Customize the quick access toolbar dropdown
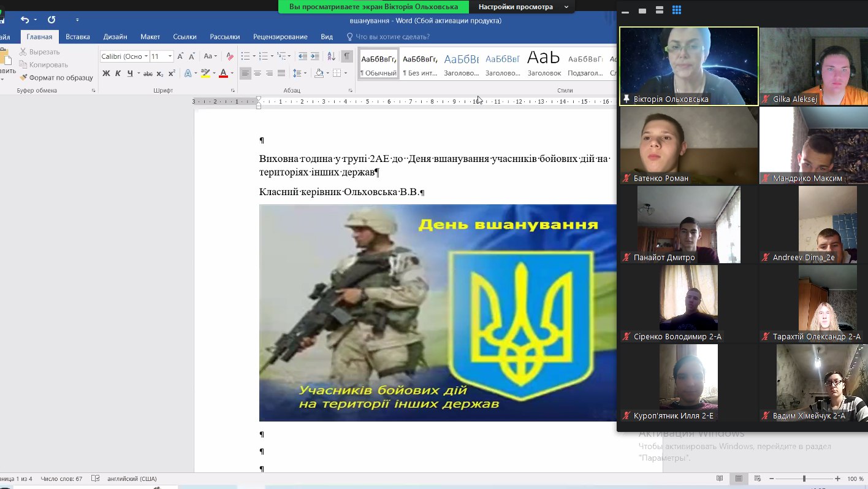The image size is (868, 489). click(77, 20)
